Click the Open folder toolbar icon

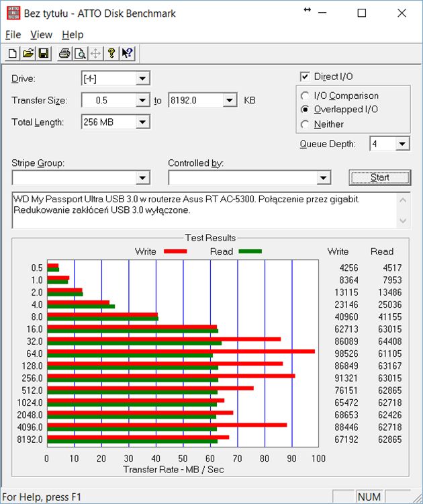coord(28,53)
